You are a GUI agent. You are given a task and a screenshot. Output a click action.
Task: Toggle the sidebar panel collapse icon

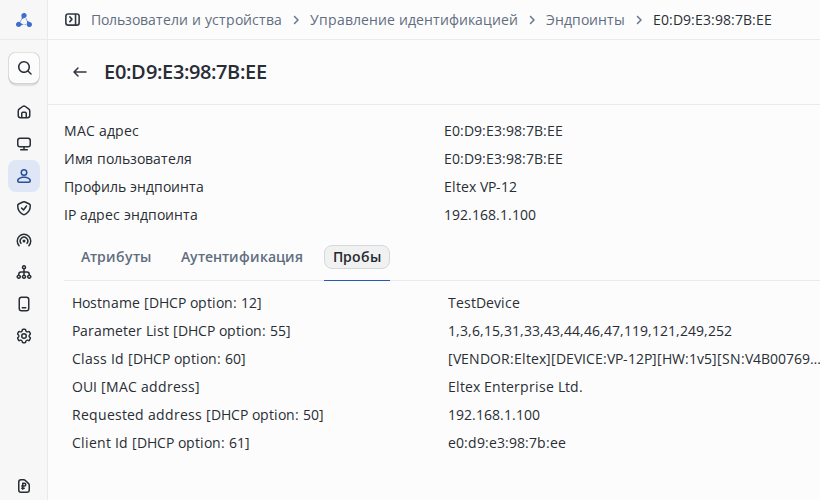[x=72, y=20]
